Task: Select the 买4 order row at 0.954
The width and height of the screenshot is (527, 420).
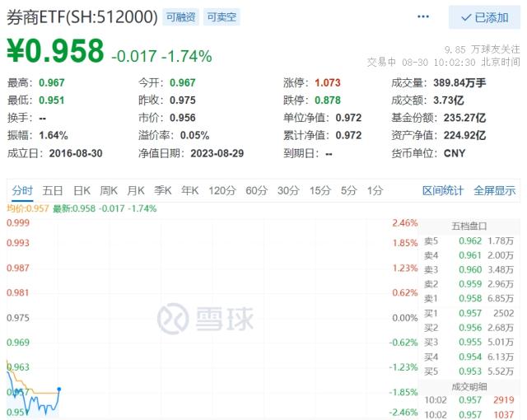Action: tap(469, 357)
